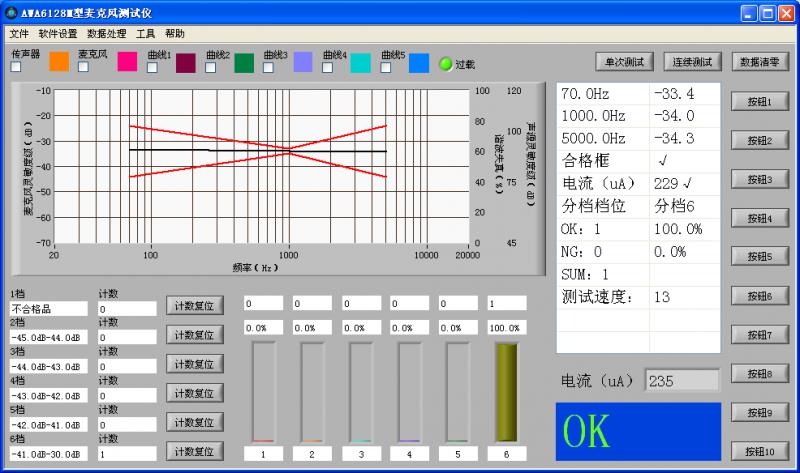Click the blue 曲线5 color swatch
This screenshot has width=800, height=473.
tap(419, 62)
